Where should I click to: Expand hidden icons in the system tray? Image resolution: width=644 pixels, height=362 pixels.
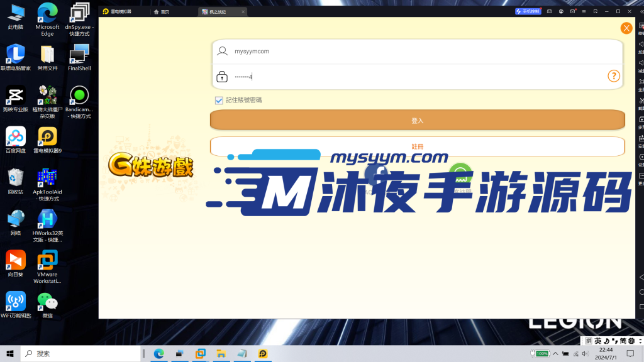click(x=556, y=353)
